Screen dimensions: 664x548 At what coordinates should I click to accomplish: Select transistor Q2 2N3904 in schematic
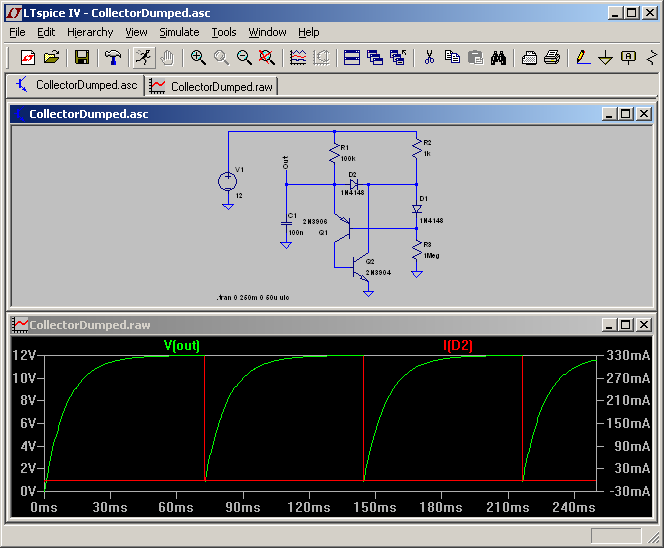coord(360,267)
